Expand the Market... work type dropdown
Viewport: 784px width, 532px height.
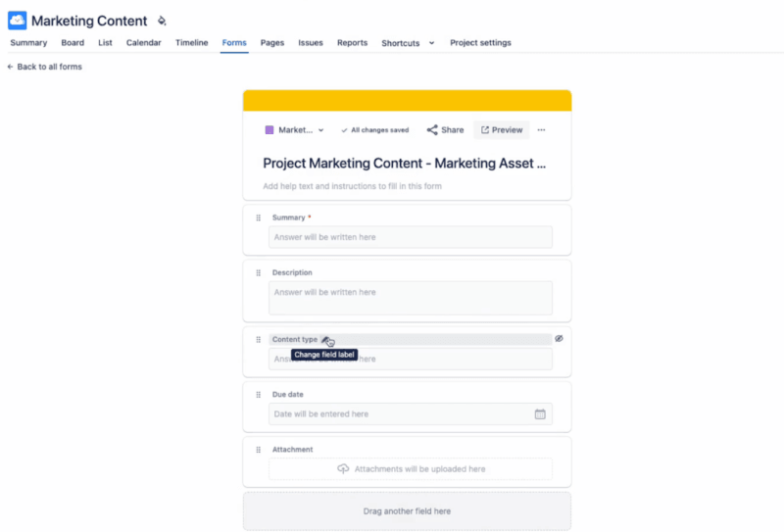click(295, 130)
